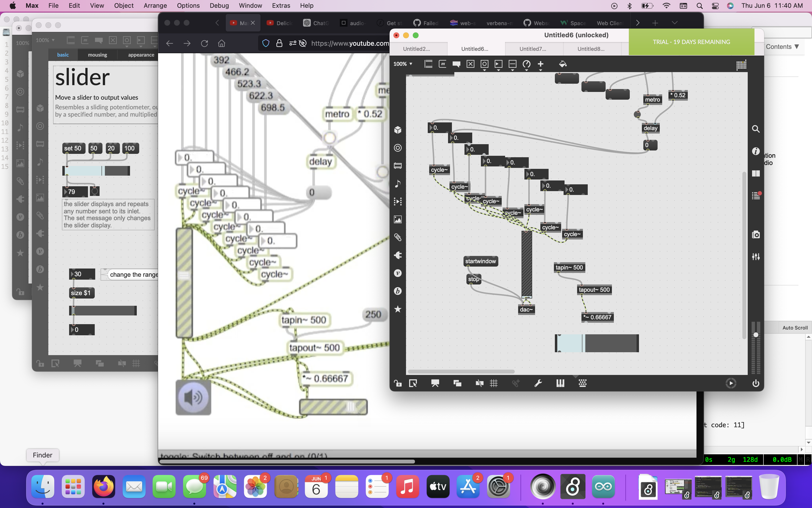812x508 pixels.
Task: Expand the Slider object dropdown arrow
Action: (x=512, y=70)
